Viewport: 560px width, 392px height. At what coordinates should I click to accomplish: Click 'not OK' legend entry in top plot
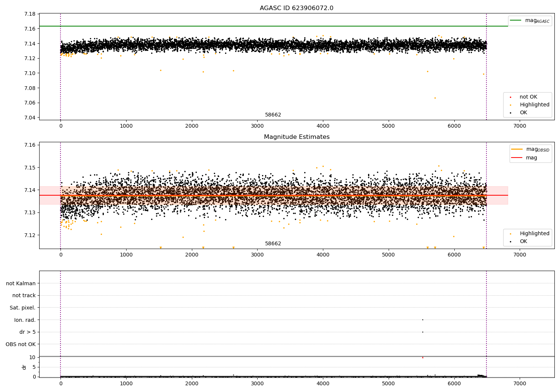click(528, 97)
